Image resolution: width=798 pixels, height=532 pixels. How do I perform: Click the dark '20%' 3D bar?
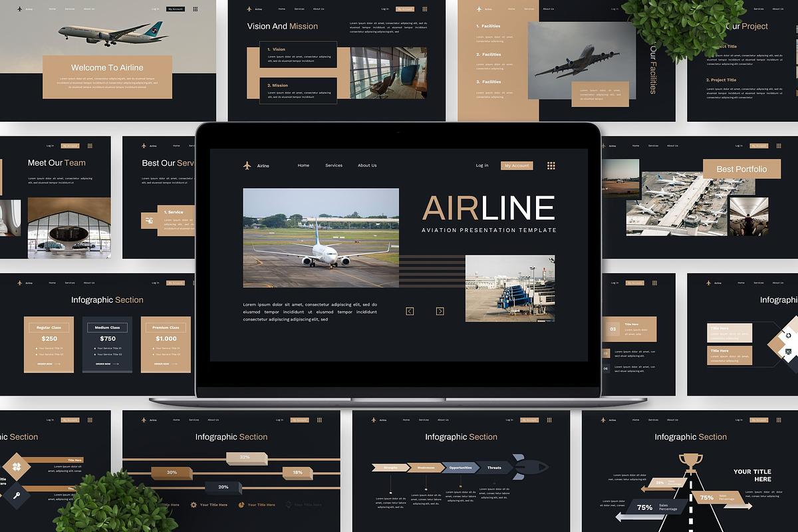225,487
